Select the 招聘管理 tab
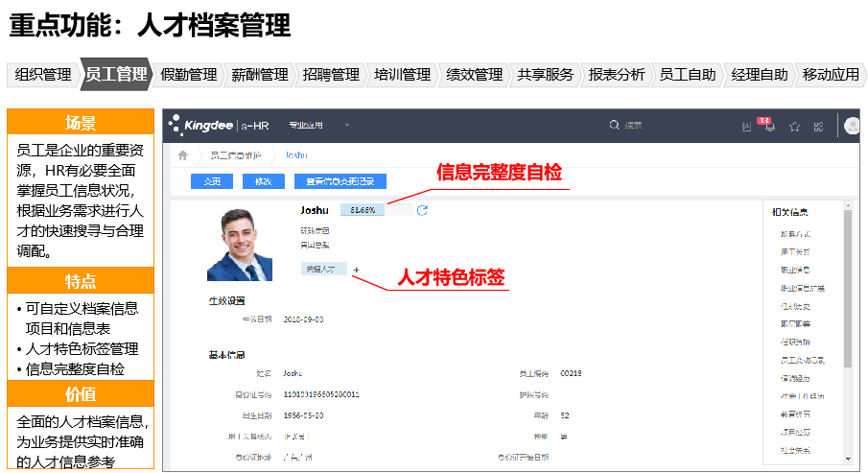The height and width of the screenshot is (473, 868). [331, 74]
